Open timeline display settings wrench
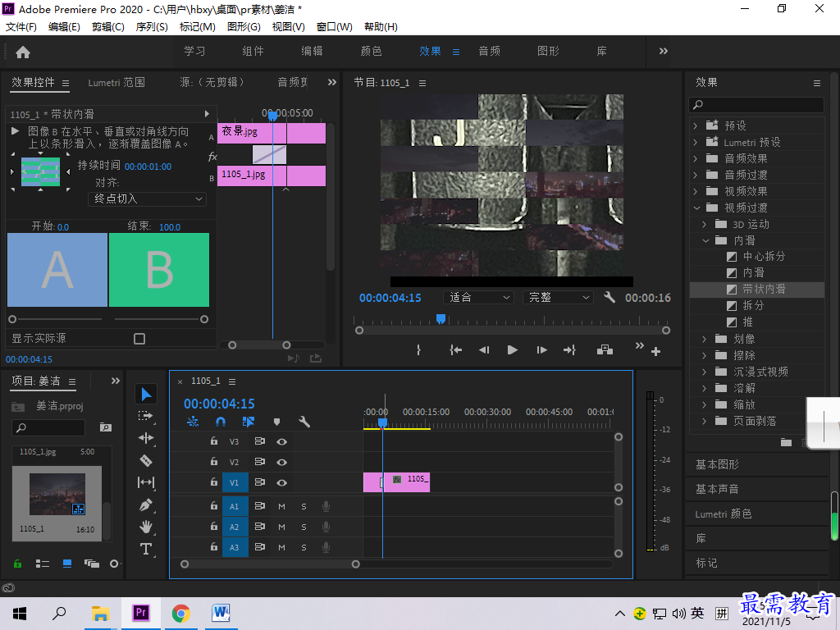This screenshot has width=840, height=630. click(304, 422)
